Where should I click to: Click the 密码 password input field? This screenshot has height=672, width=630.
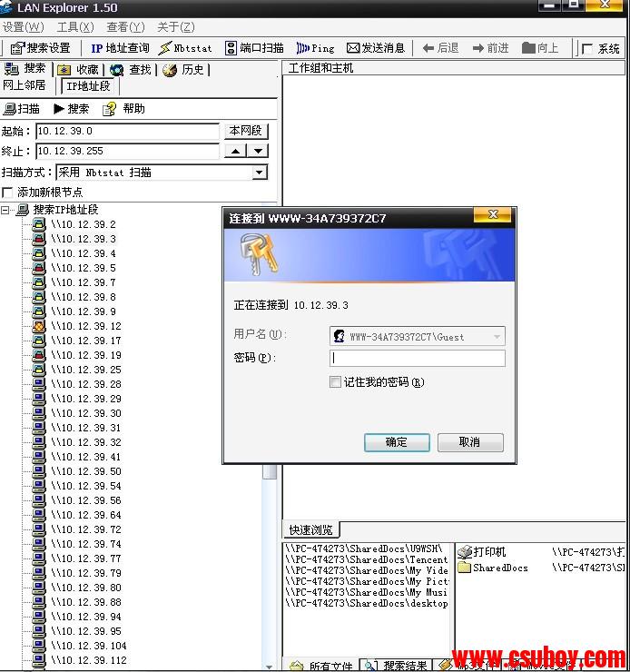point(418,359)
